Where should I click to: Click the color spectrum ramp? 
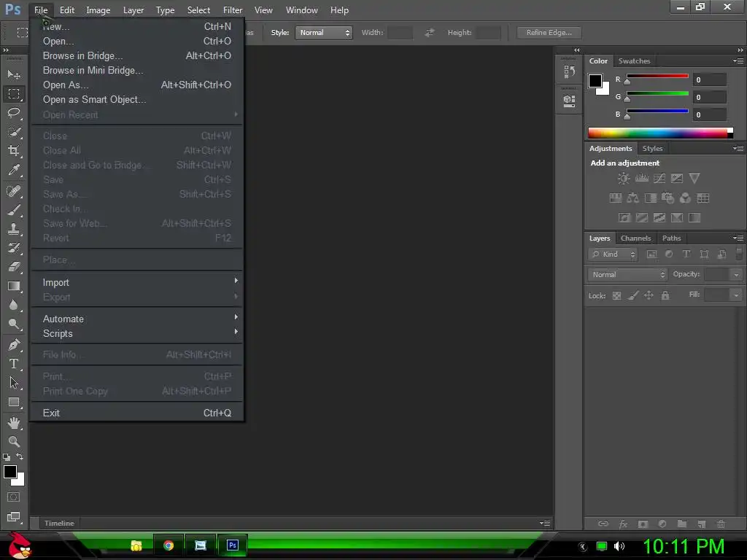point(659,133)
